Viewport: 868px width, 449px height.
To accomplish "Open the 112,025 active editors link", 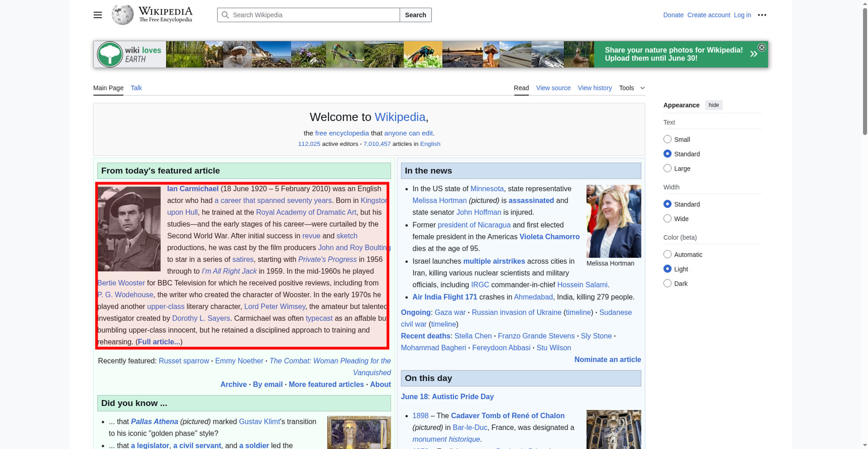I will click(309, 144).
